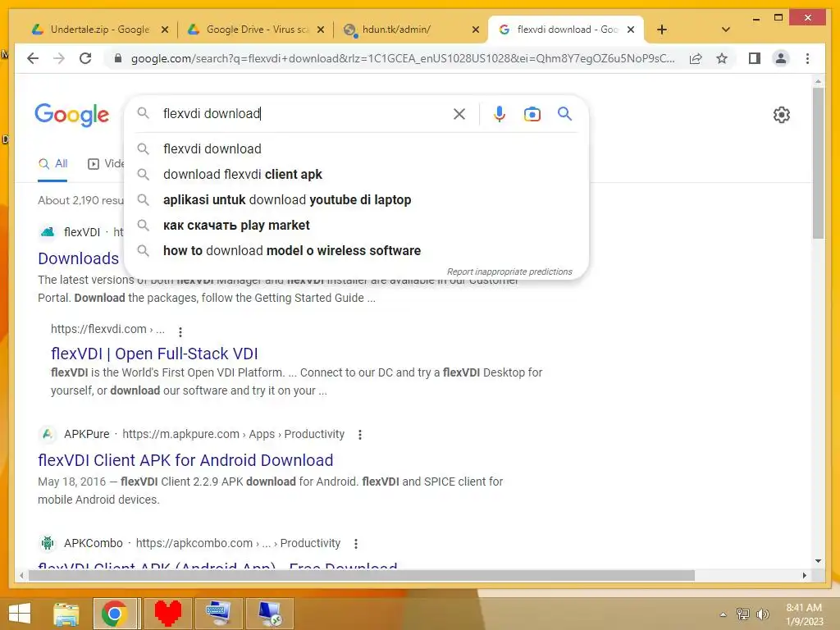
Task: Click Report inappropriate predictions
Action: click(x=509, y=272)
